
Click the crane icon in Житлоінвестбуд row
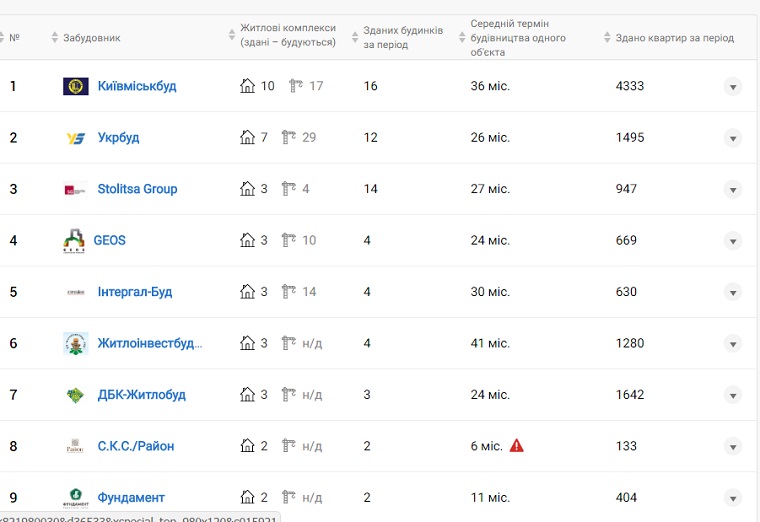289,343
